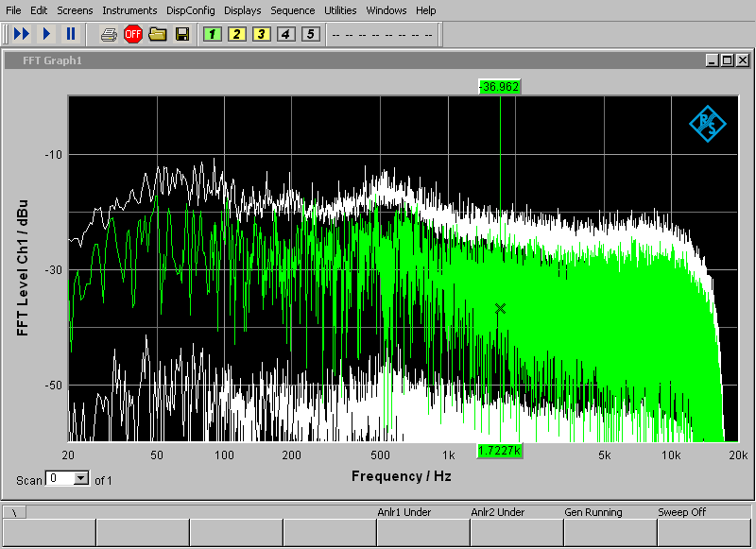Open the DispConfig menu

tap(191, 10)
